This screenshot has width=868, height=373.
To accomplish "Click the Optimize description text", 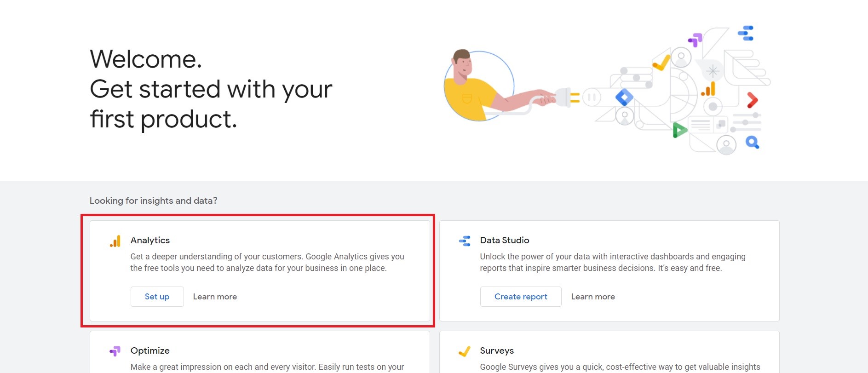I will click(x=267, y=367).
